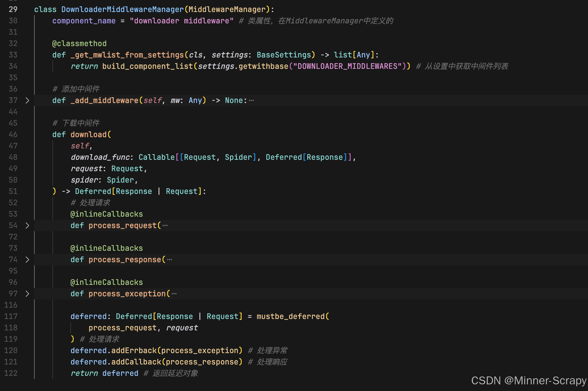Click the comment '# 从设置中获取中间件列表'
The width and height of the screenshot is (588, 391).
tap(462, 66)
